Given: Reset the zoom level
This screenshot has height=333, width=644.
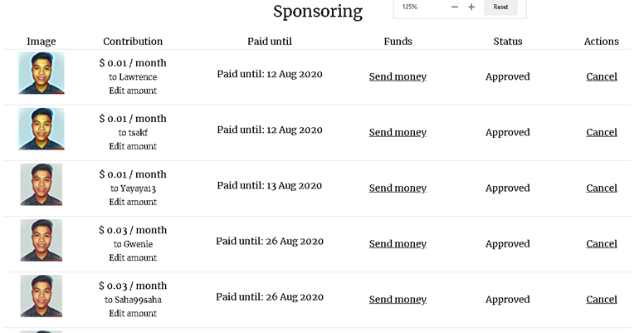Looking at the screenshot, I should coord(500,7).
